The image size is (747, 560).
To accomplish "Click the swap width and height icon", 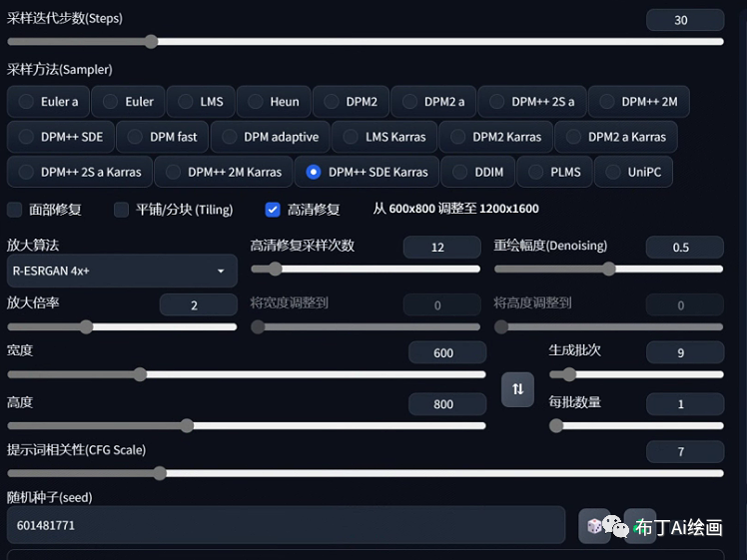I will coord(517,389).
